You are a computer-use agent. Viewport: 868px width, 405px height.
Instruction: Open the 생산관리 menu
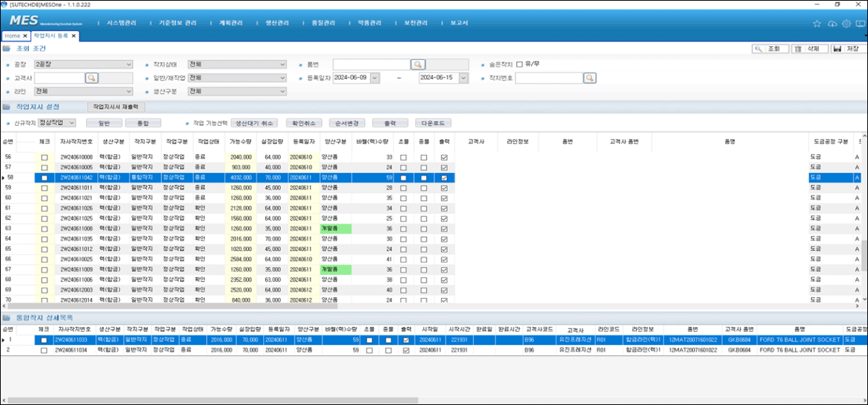click(276, 23)
